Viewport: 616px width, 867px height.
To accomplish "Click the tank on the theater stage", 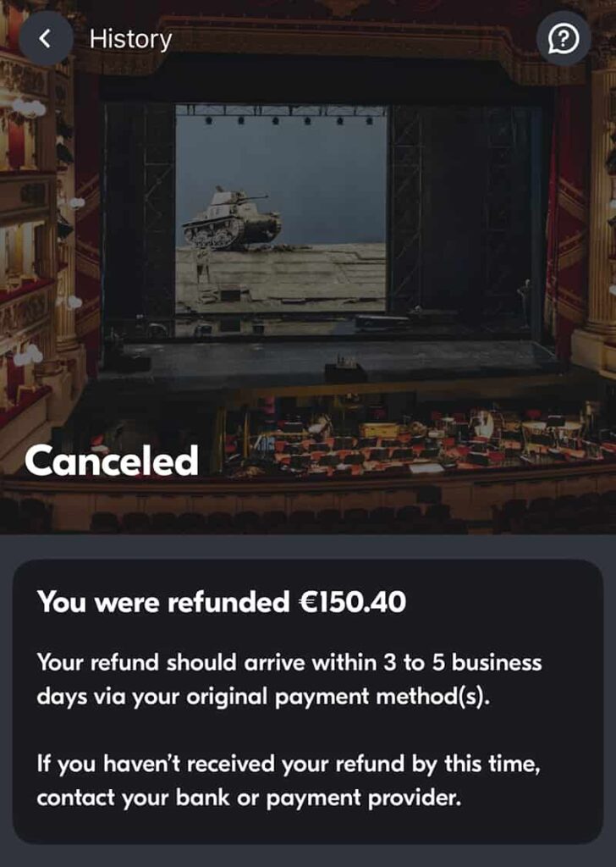I will point(232,218).
